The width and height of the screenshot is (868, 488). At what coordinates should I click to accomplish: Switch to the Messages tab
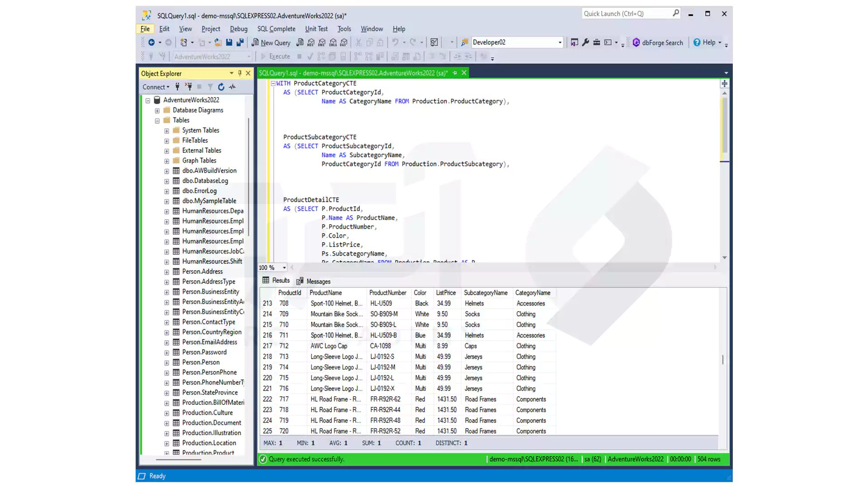click(x=313, y=282)
